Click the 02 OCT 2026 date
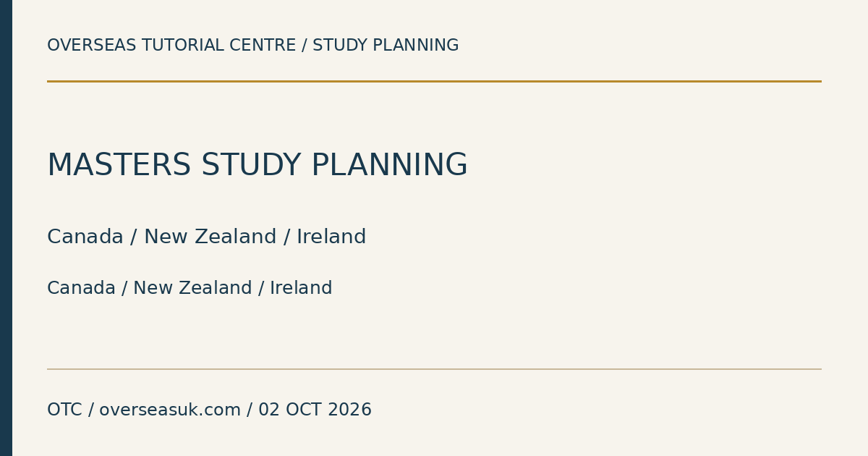The image size is (868, 456). point(315,410)
